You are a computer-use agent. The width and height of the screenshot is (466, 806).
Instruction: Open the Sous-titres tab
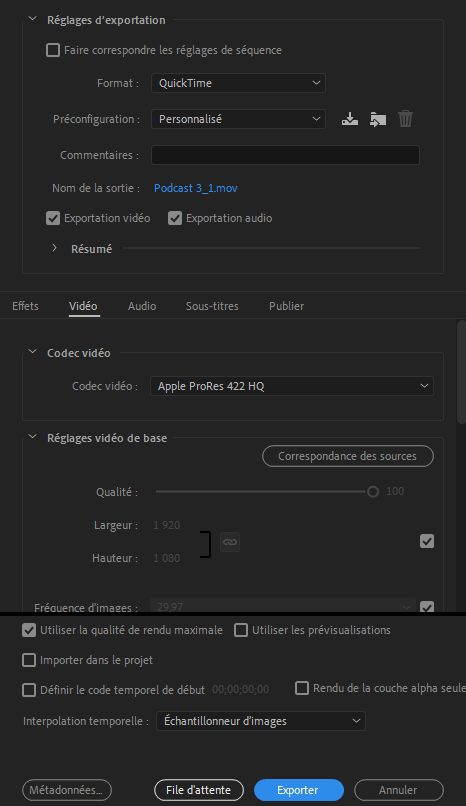(x=212, y=306)
